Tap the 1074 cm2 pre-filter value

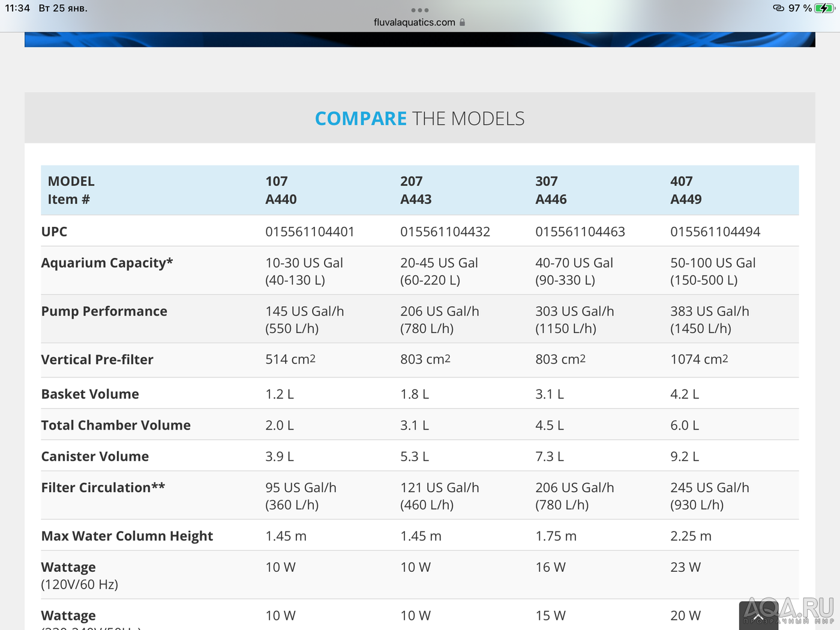pyautogui.click(x=699, y=359)
